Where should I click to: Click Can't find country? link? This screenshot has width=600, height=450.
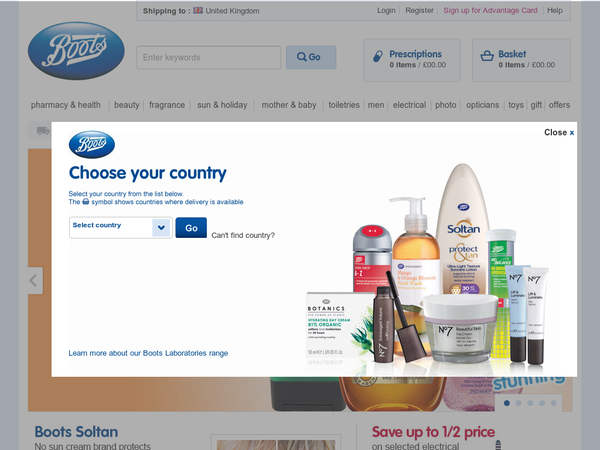point(243,235)
